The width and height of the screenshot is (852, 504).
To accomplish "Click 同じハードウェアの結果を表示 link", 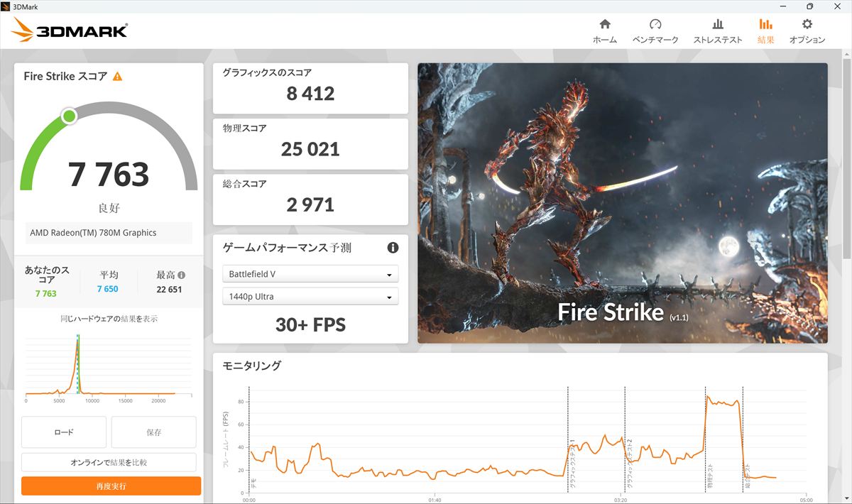I will tap(109, 319).
